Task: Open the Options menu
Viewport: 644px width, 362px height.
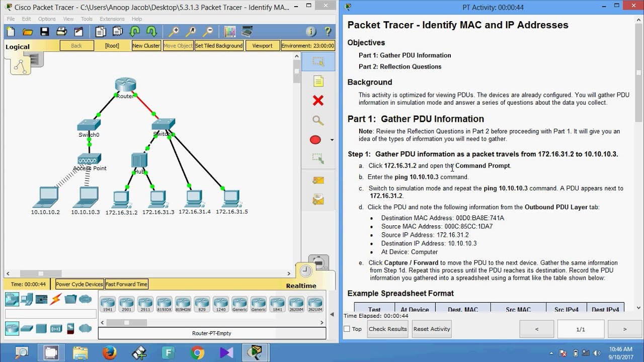Action: (47, 19)
